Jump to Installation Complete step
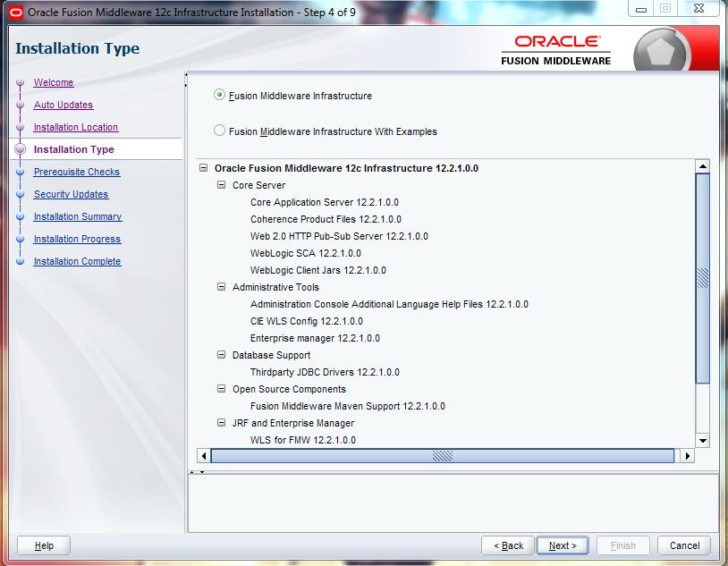The image size is (728, 566). pos(77,261)
